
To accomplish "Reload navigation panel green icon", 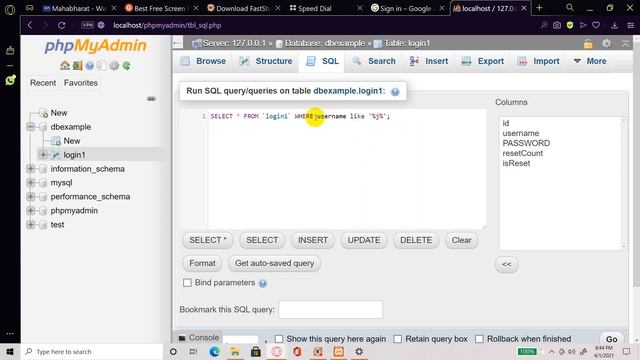I will click(127, 65).
